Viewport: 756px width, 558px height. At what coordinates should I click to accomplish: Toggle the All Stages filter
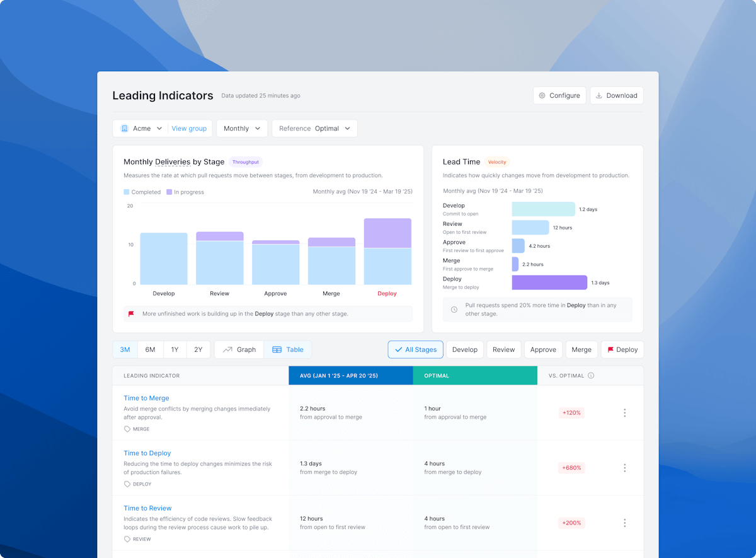pos(415,349)
